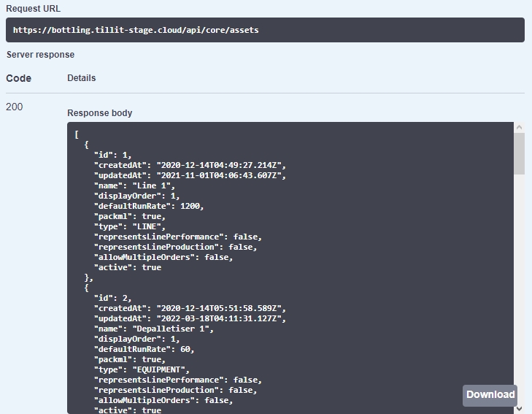The height and width of the screenshot is (414, 532).
Task: Click the Download button
Action: coord(490,395)
